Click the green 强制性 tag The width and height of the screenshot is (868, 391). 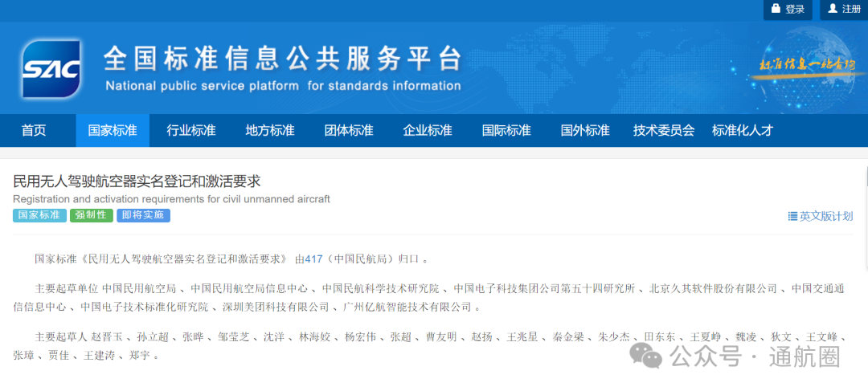click(92, 216)
